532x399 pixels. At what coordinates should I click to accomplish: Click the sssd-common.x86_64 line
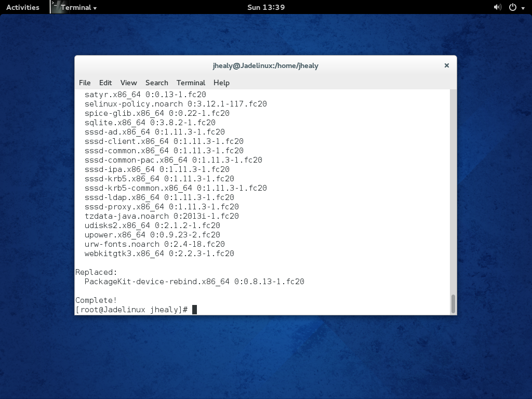[x=164, y=151]
